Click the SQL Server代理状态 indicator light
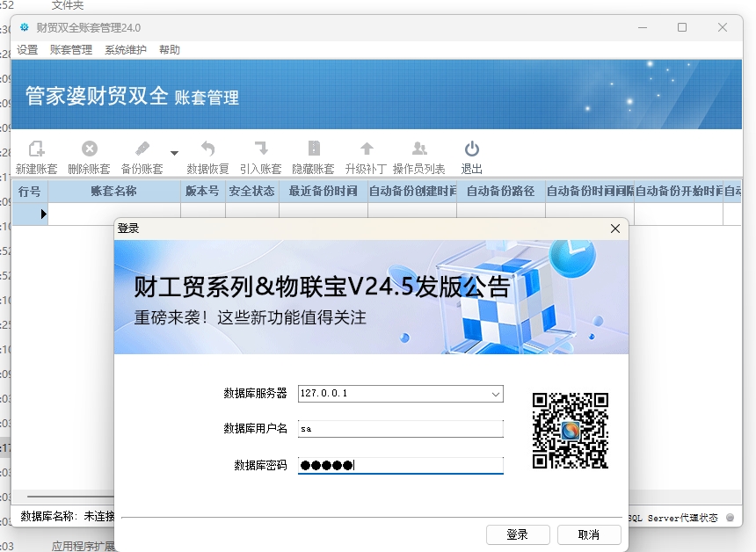The width and height of the screenshot is (756, 552). pyautogui.click(x=730, y=518)
